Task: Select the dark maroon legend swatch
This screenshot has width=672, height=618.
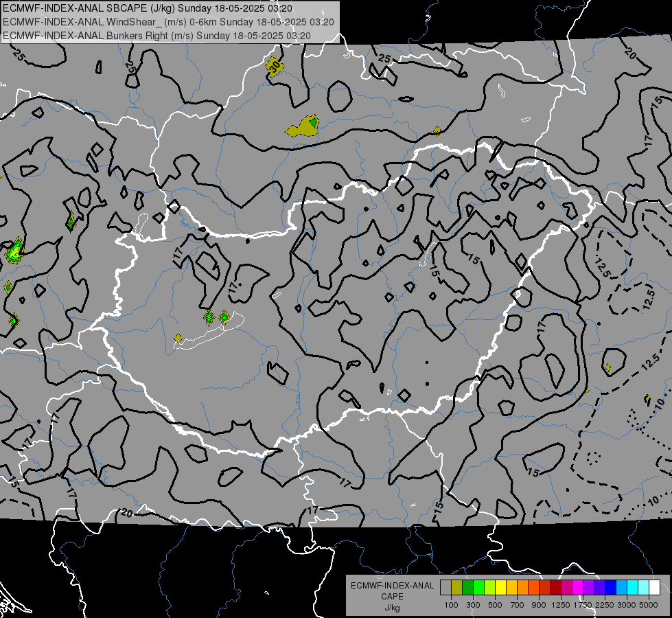Action: pos(556,588)
